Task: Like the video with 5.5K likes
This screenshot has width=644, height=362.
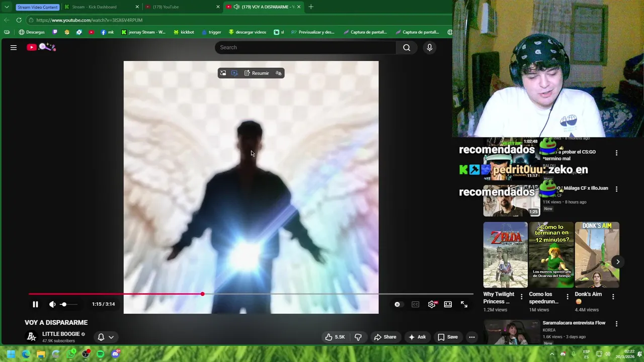Action: point(335,337)
